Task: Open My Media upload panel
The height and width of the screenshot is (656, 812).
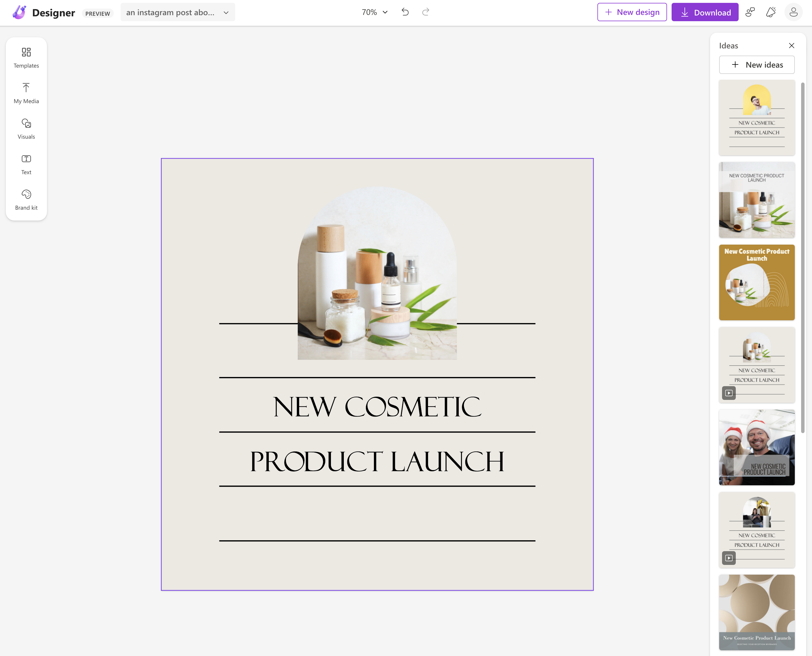Action: click(x=26, y=93)
